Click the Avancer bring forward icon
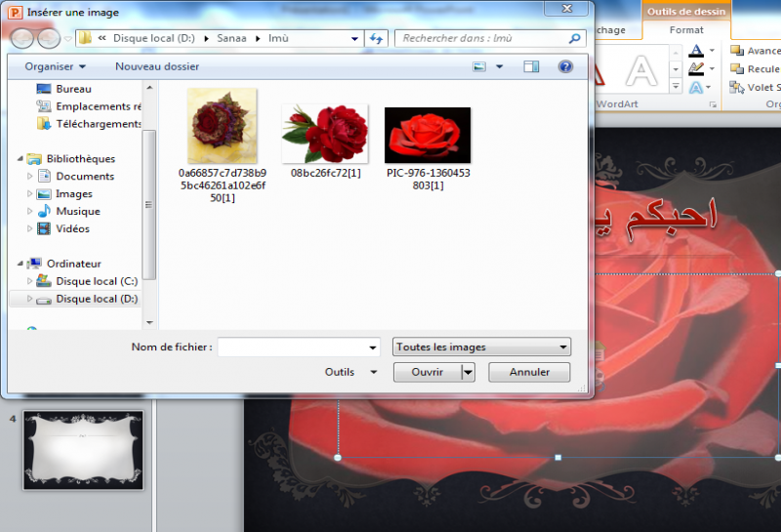This screenshot has height=532, width=781. [737, 51]
